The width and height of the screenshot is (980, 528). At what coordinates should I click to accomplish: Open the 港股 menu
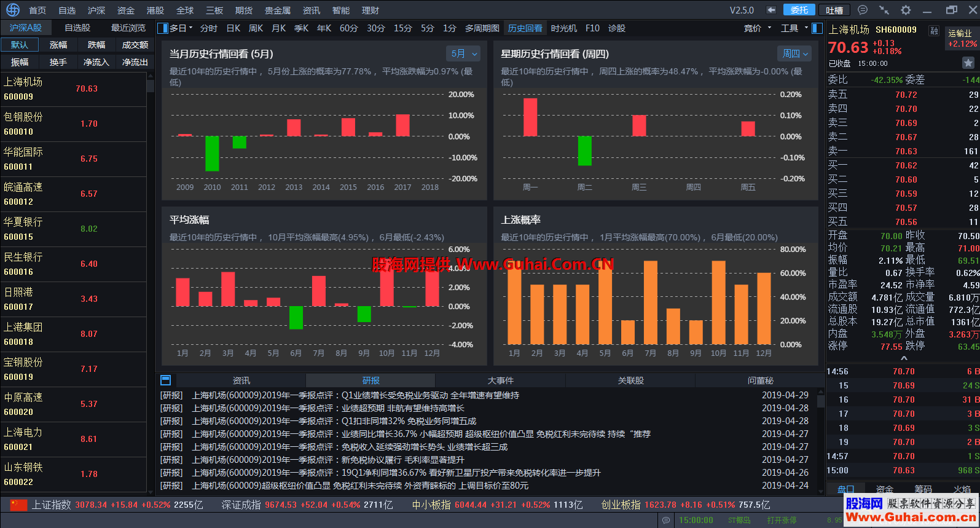point(155,10)
